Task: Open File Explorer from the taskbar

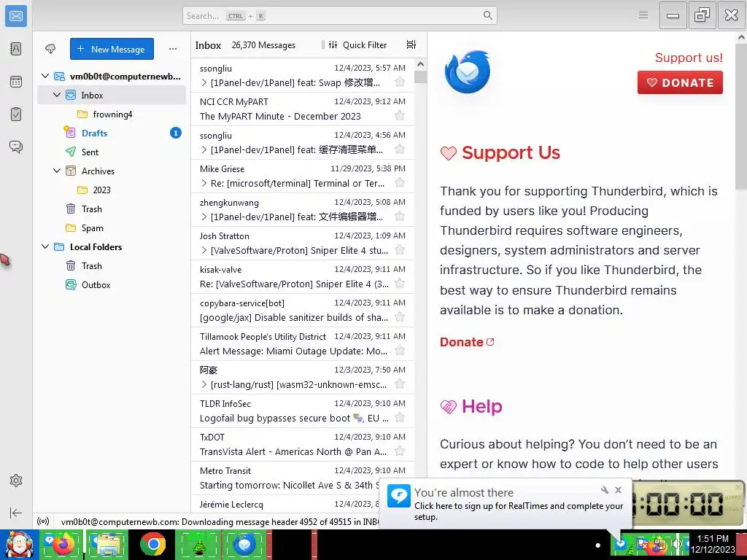Action: [107, 544]
